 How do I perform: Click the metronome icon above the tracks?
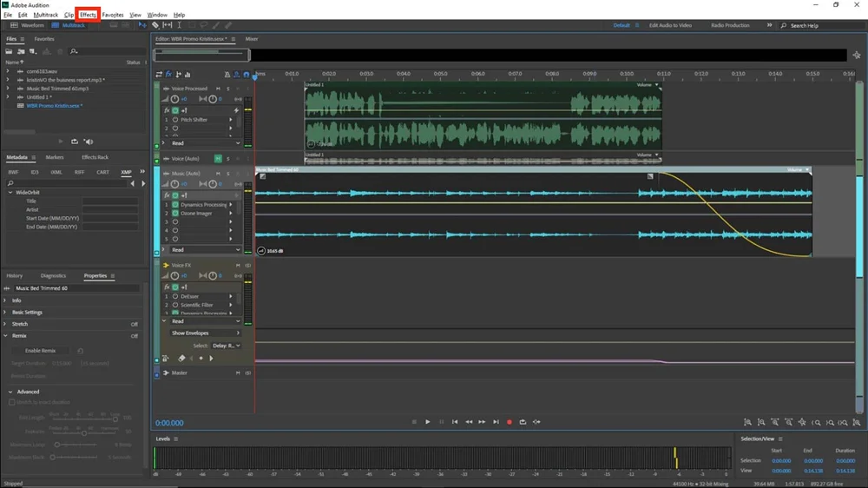227,75
